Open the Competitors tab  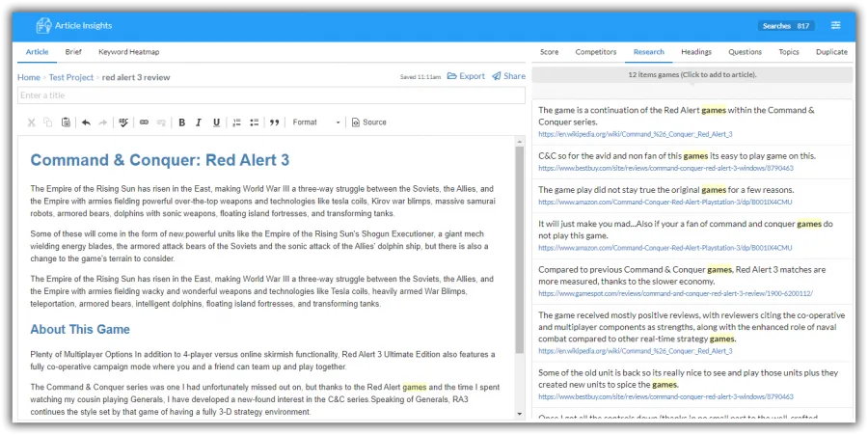click(596, 52)
